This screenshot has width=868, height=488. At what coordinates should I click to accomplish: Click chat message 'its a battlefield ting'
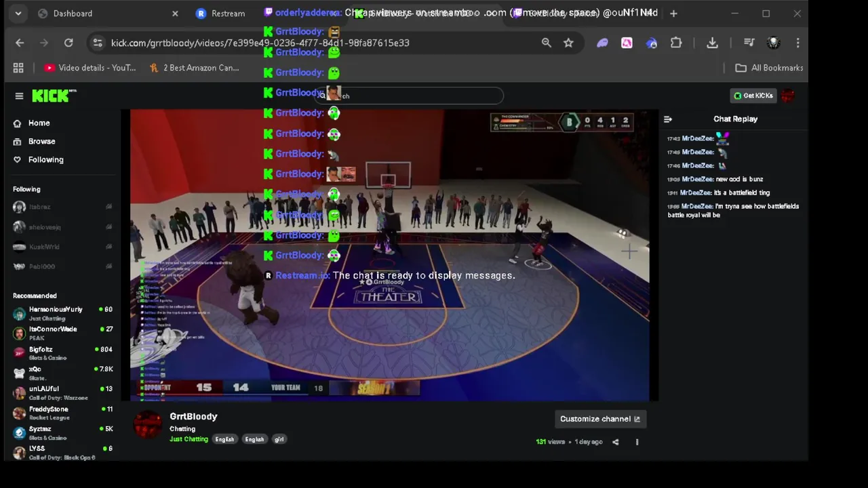tap(741, 193)
